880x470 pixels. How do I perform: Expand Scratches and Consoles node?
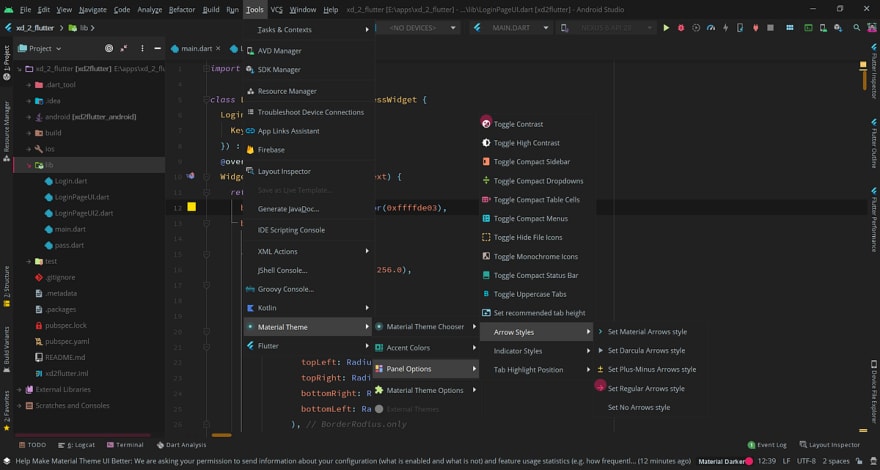19,405
